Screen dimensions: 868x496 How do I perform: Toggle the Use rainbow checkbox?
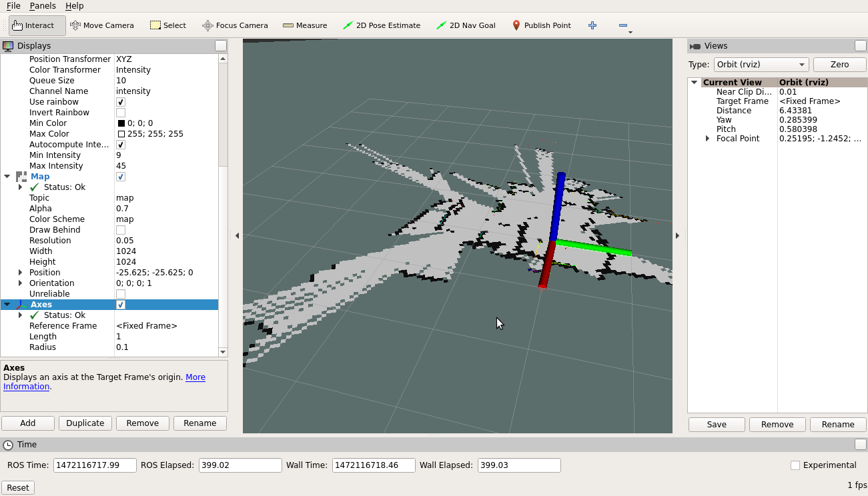(121, 102)
